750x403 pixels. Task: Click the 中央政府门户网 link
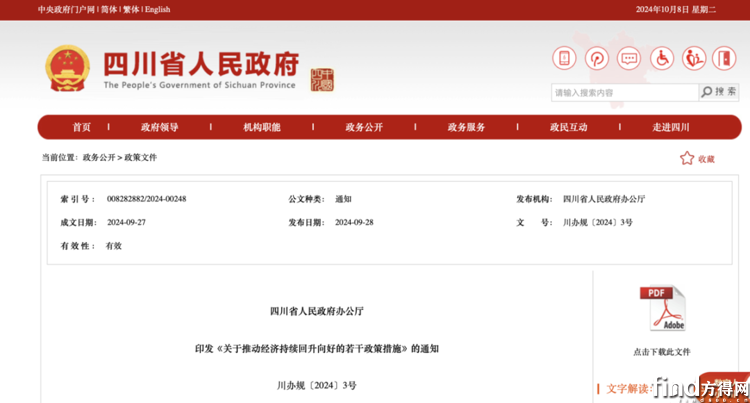(x=66, y=9)
